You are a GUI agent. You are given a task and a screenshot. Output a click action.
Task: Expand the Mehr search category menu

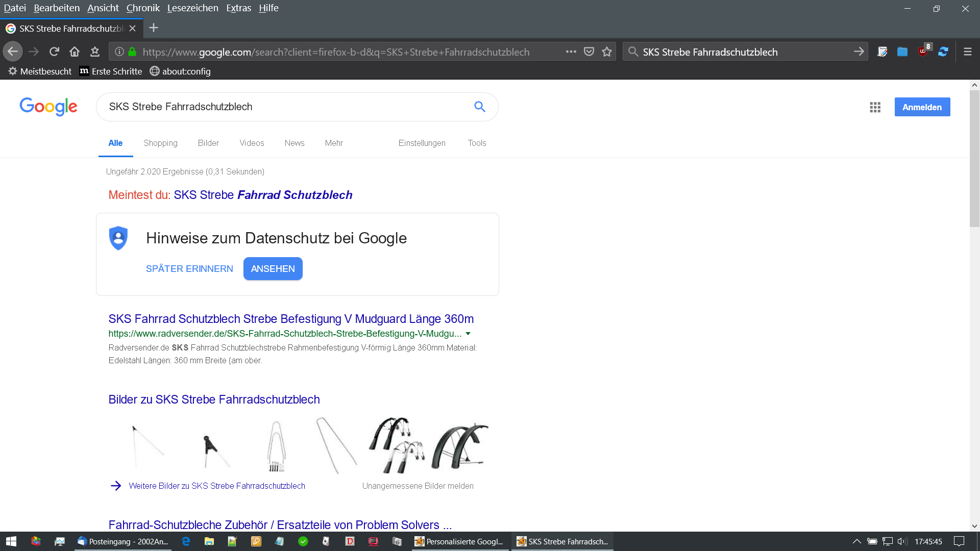(x=334, y=143)
